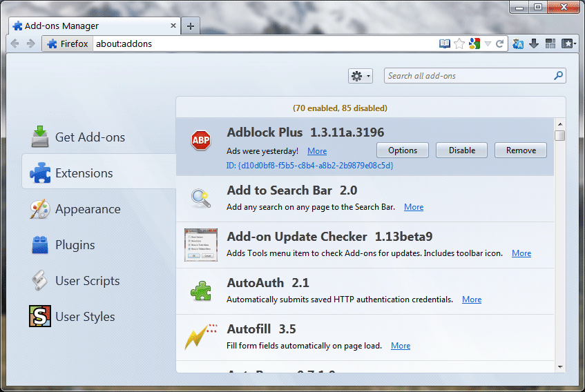Open the reader view book icon

(x=444, y=43)
